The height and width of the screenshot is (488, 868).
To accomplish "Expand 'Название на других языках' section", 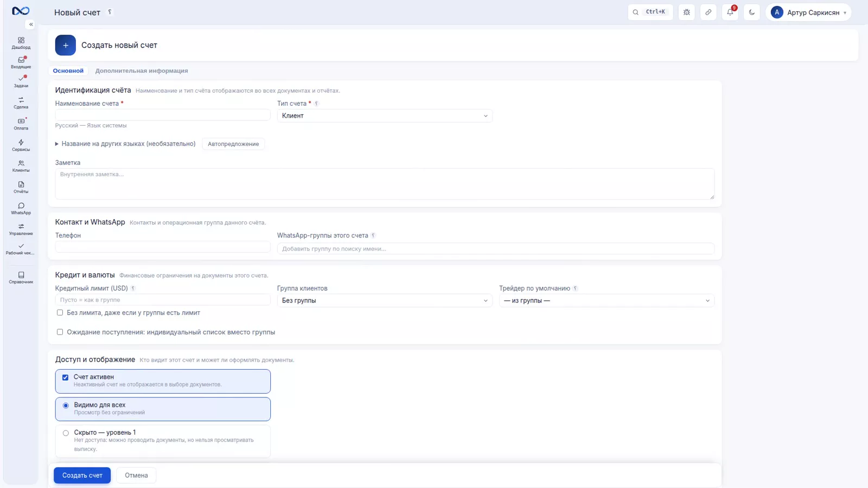I will point(125,144).
